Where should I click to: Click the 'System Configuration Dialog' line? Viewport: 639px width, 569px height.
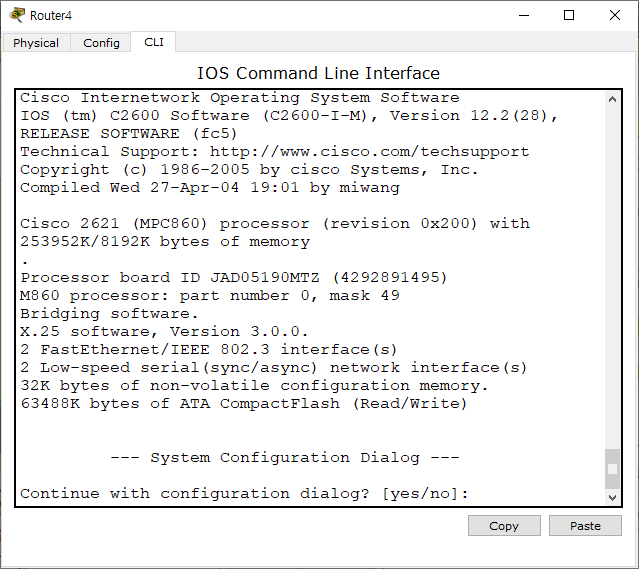point(285,457)
